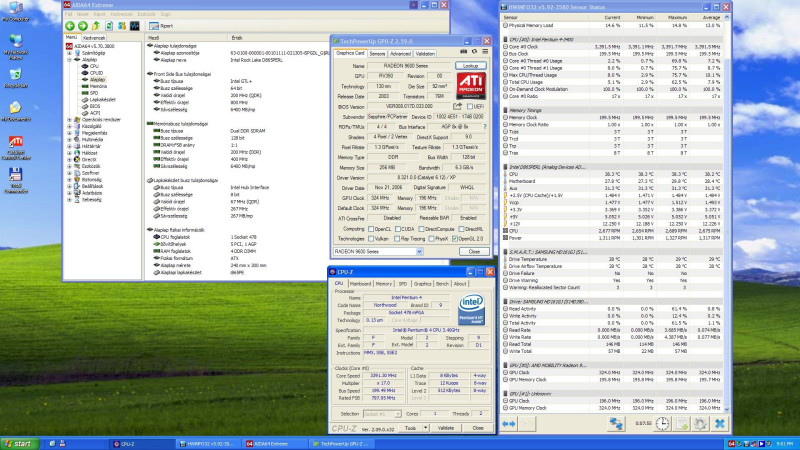
Task: Toggle the Ray Tracing checkbox in GPU-Z
Action: click(397, 239)
